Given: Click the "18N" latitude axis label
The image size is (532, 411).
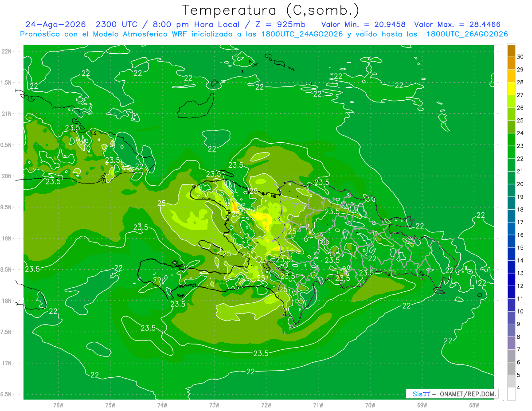Looking at the screenshot, I should tap(7, 301).
